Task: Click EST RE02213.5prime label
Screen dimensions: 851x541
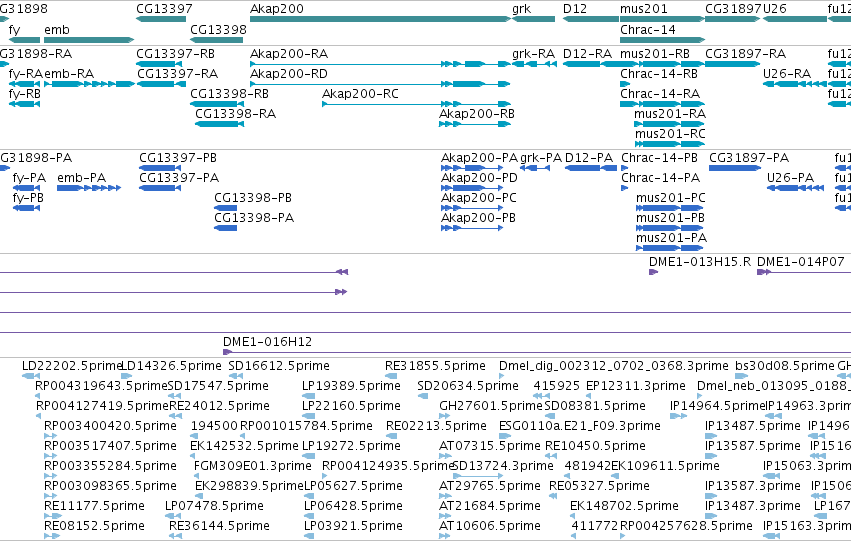Action: point(436,426)
